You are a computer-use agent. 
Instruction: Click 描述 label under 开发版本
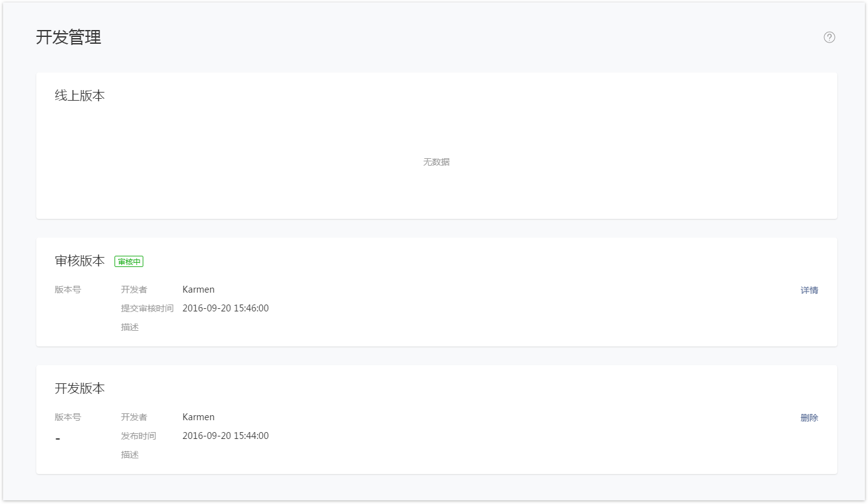tap(130, 455)
